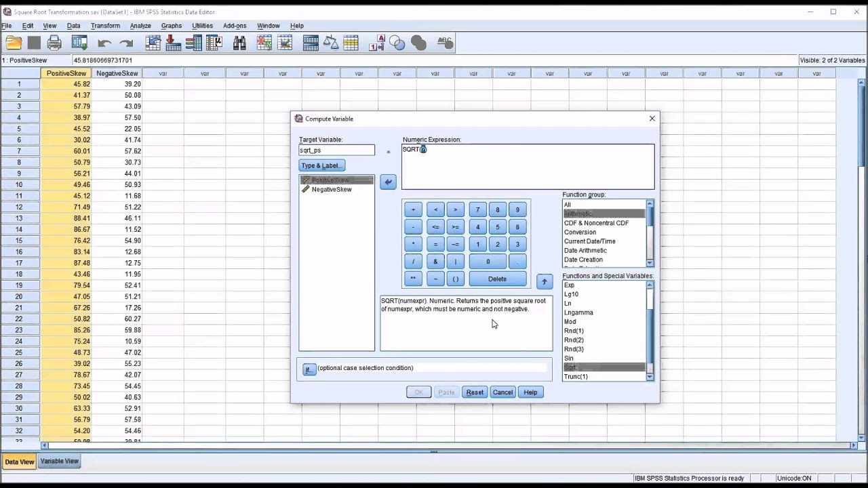868x488 pixels.
Task: Click the Print toolbar icon
Action: [55, 43]
